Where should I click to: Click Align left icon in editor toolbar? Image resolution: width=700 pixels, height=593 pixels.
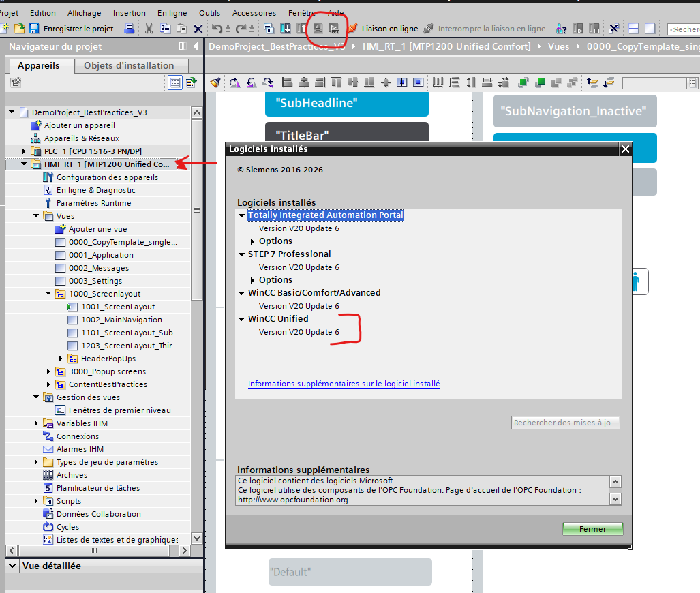click(288, 82)
